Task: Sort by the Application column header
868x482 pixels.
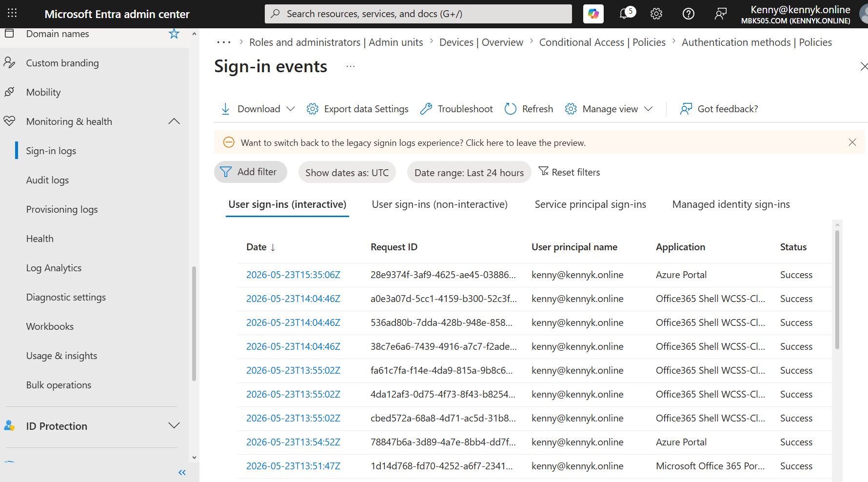Action: pos(680,247)
